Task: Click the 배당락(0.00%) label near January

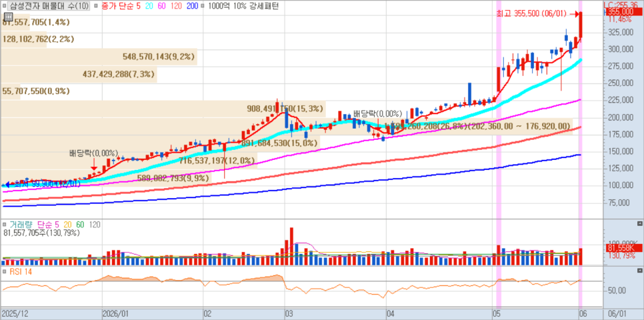Action: pos(93,153)
